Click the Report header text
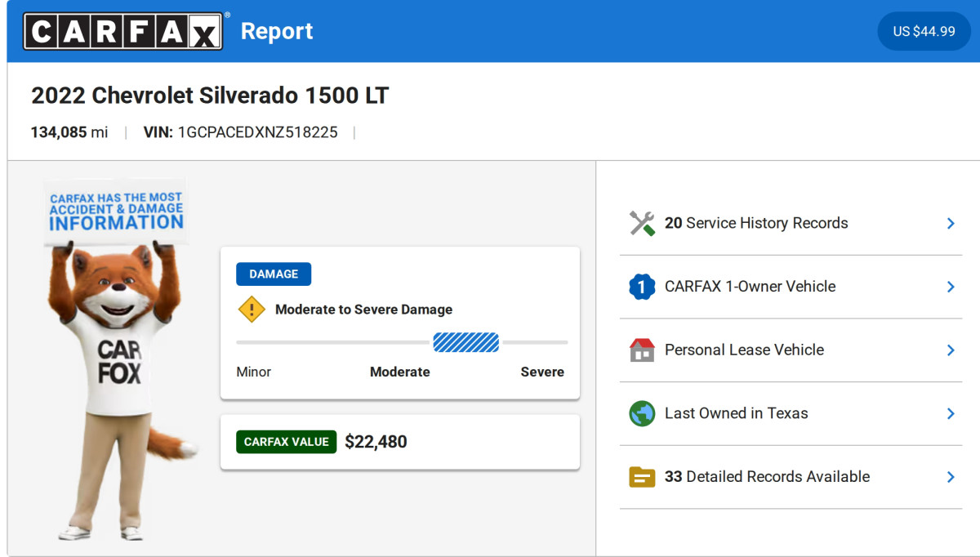 point(277,31)
